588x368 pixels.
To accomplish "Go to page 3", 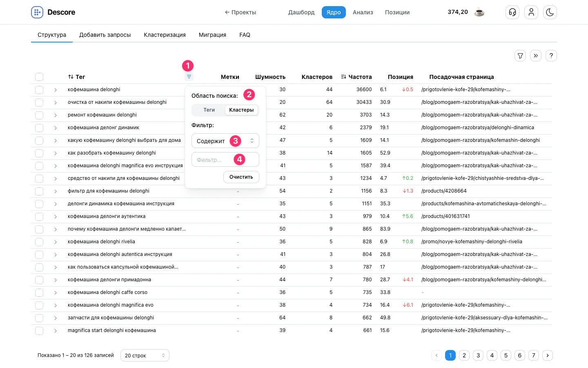I will 478,355.
